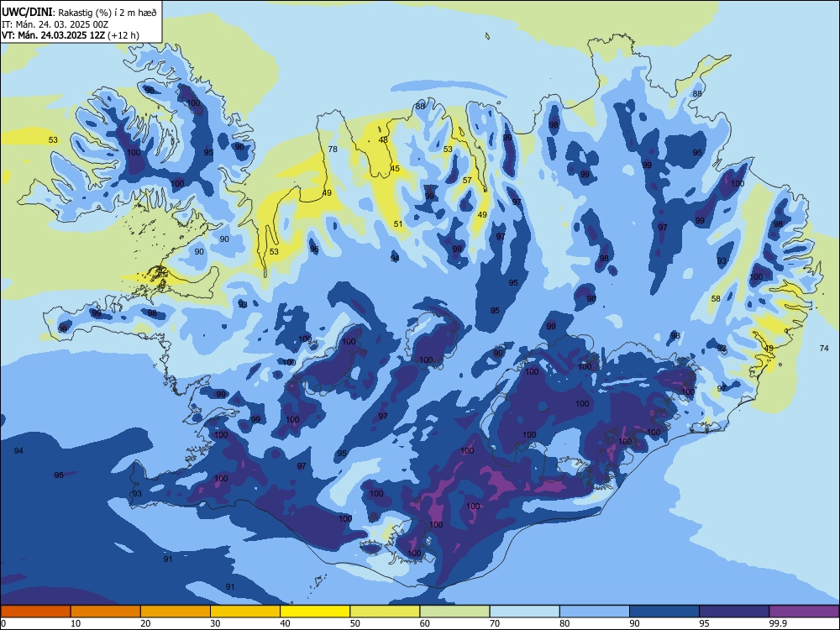Select the golden 30–40 legend swatch
The height and width of the screenshot is (630, 840).
[245, 612]
